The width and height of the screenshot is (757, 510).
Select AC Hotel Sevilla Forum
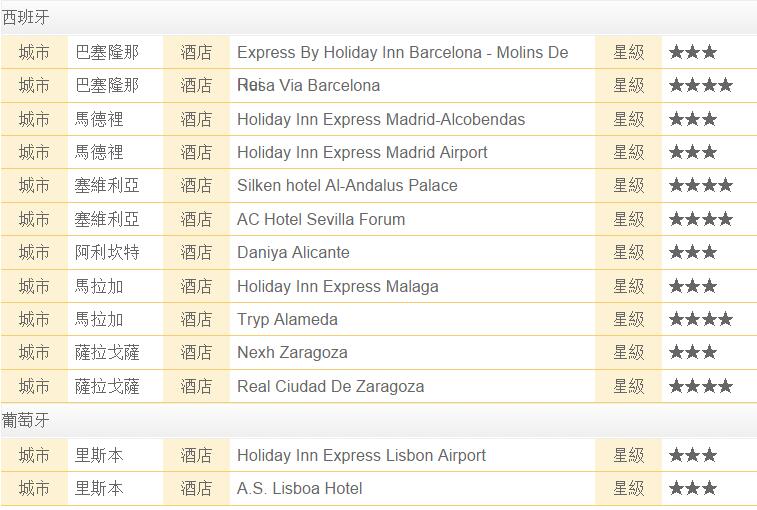(321, 219)
